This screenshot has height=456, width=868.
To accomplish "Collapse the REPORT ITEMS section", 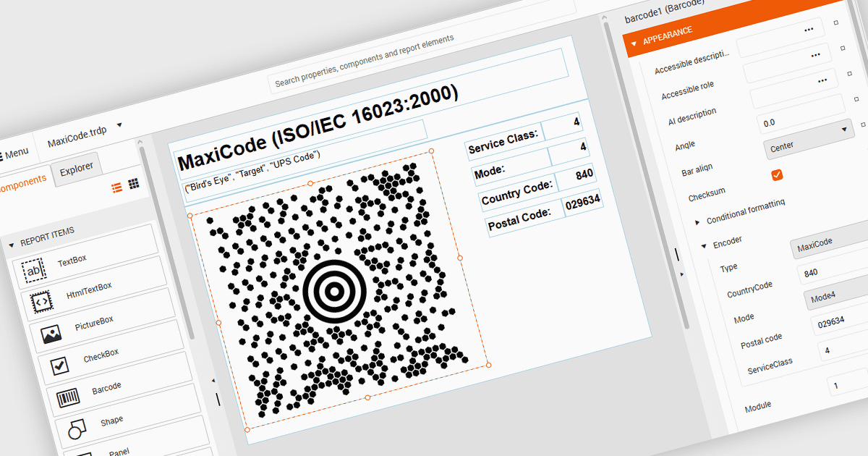I will pyautogui.click(x=12, y=245).
